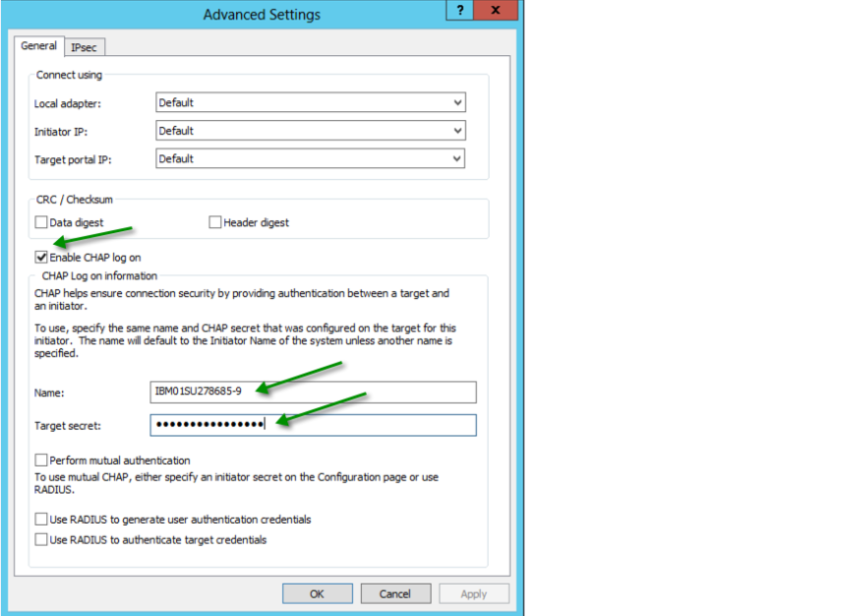Enable the Data digest checkbox
Image resolution: width=850 pixels, height=616 pixels.
(41, 222)
